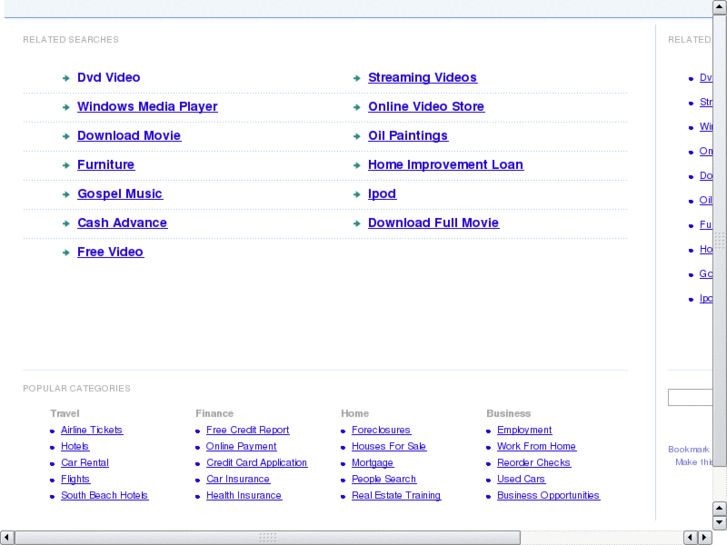Click the arrow icon beside Furniture

66,166
